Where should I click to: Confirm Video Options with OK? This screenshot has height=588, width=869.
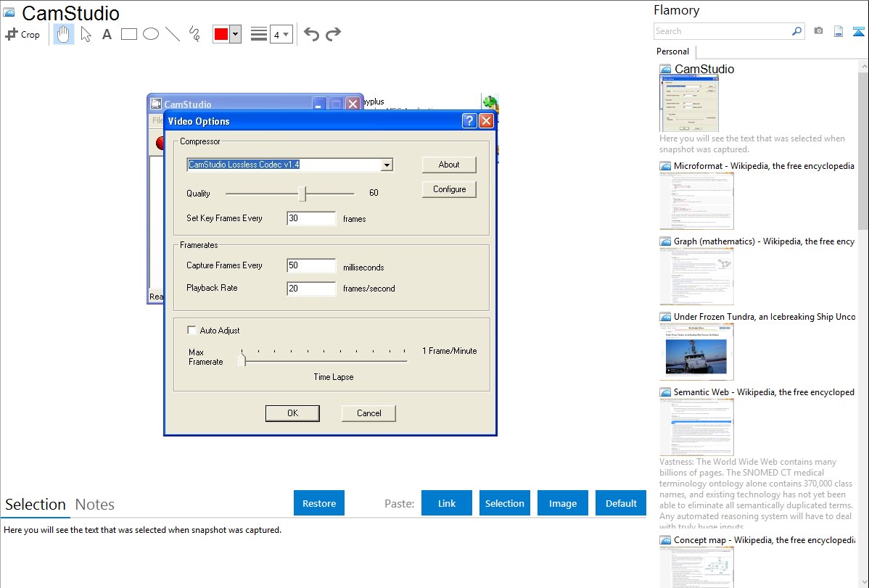292,413
